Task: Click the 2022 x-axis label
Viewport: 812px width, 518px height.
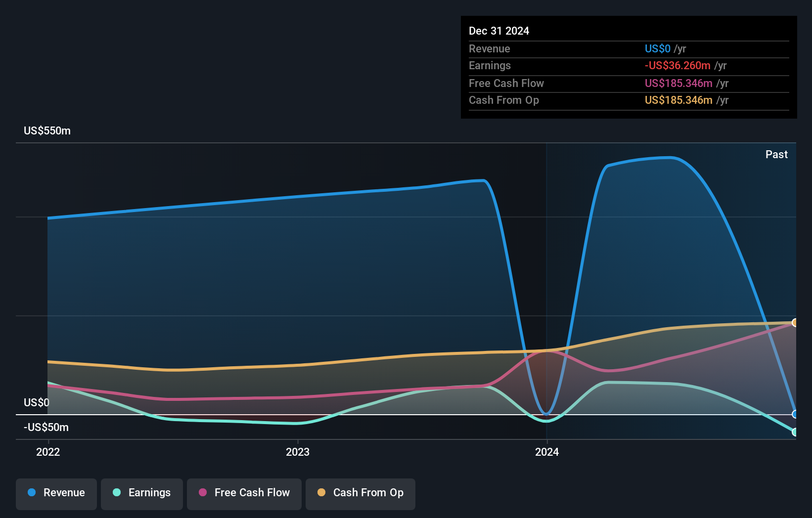Action: click(x=48, y=452)
